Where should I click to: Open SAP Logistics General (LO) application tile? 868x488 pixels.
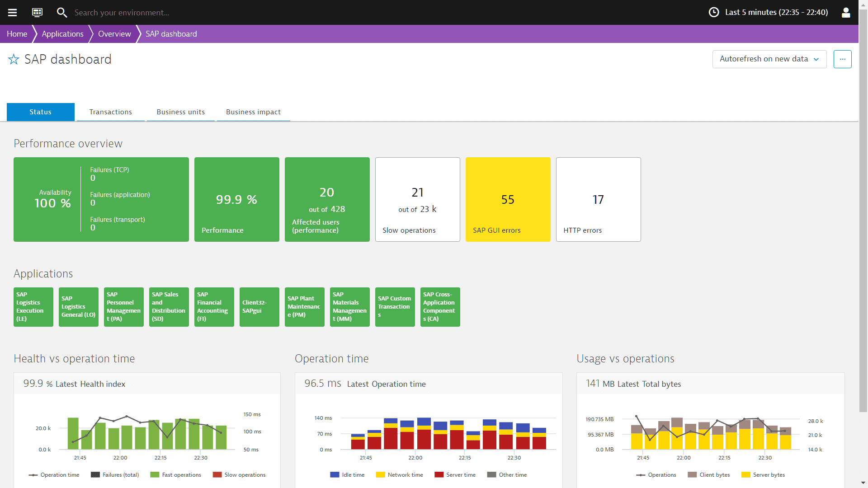pyautogui.click(x=79, y=307)
